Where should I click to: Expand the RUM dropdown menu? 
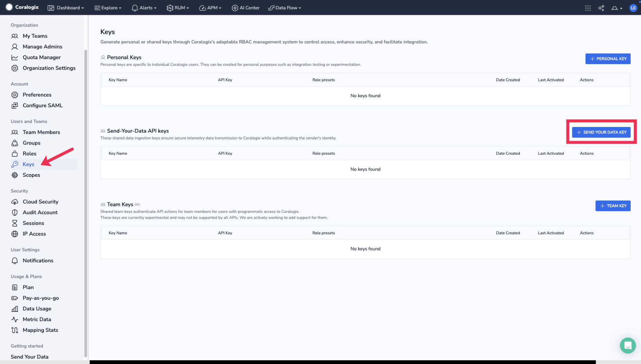(x=178, y=8)
